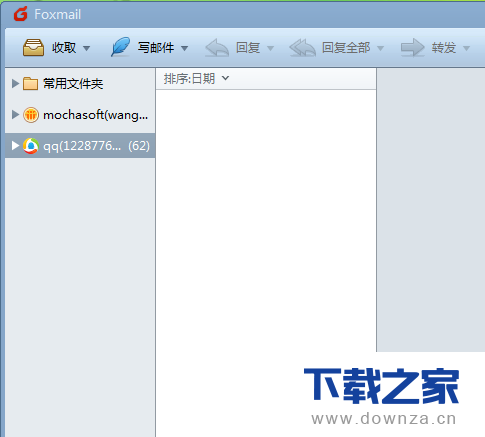
Task: Open the 写邮件 dropdown arrow
Action: [184, 48]
